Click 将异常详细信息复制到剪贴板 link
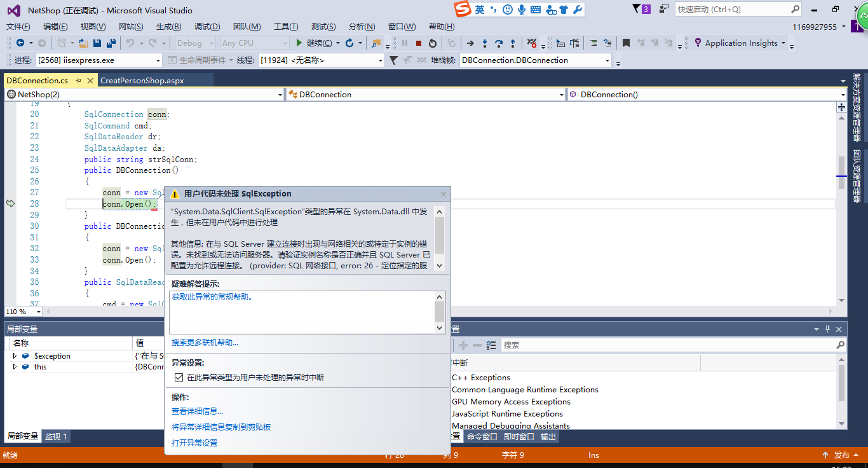 tap(221, 427)
